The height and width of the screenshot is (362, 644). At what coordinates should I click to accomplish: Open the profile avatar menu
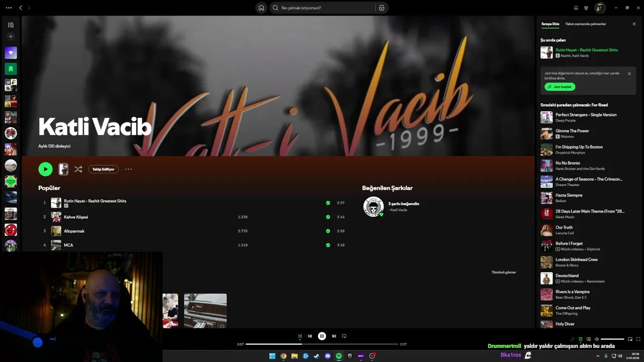600,8
